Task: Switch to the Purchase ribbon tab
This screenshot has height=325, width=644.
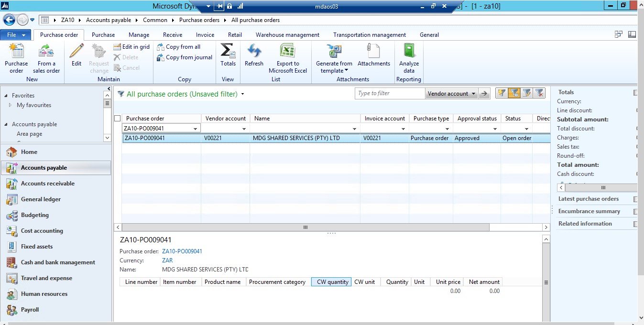Action: pyautogui.click(x=103, y=35)
